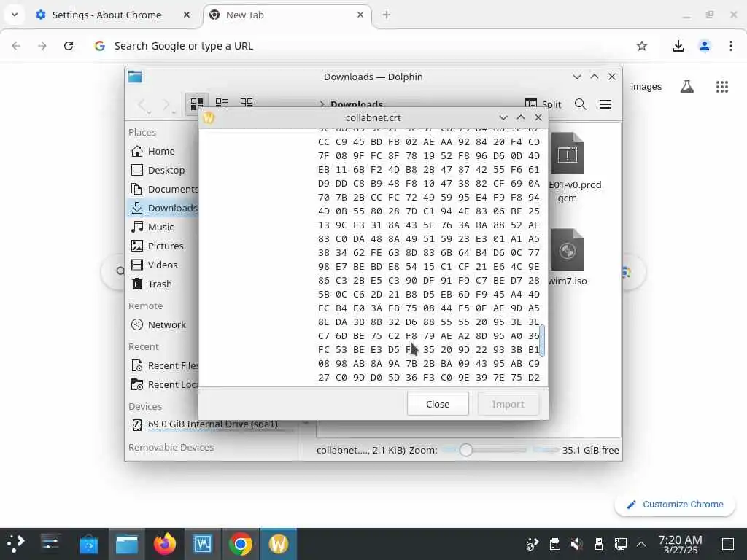
Task: Select 69.0 GiB Internal Drive device
Action: pos(212,424)
